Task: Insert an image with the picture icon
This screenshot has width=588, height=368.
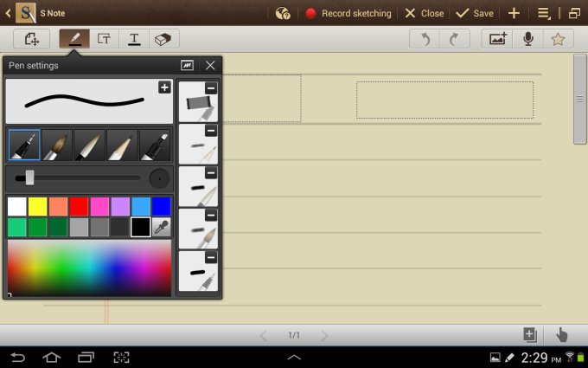Action: coord(497,39)
